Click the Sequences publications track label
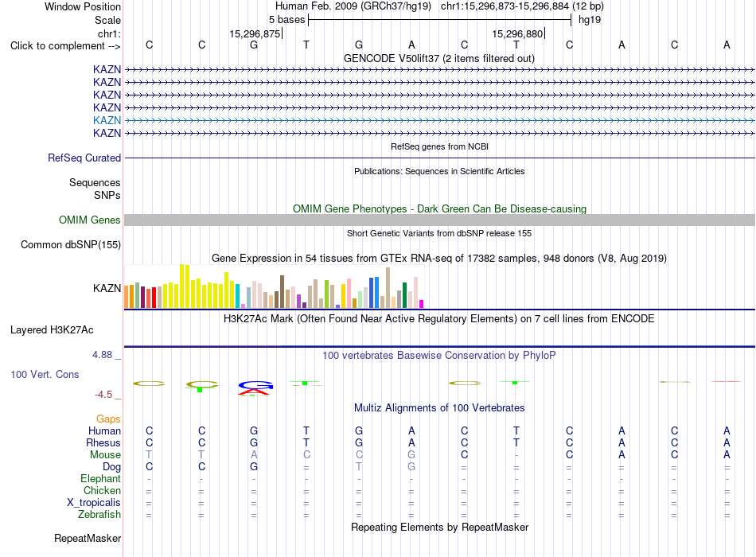 [95, 182]
